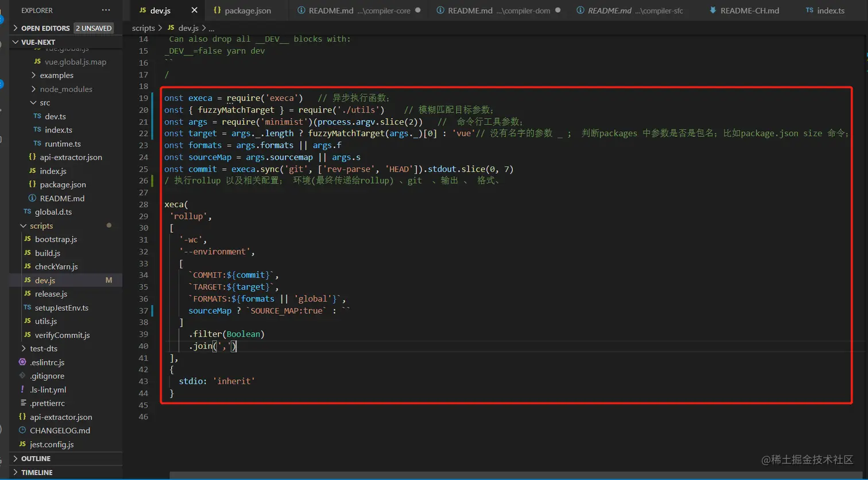Image resolution: width=868 pixels, height=480 pixels.
Task: Open the breadcrumb ellipsis symbol segment
Action: pos(211,28)
